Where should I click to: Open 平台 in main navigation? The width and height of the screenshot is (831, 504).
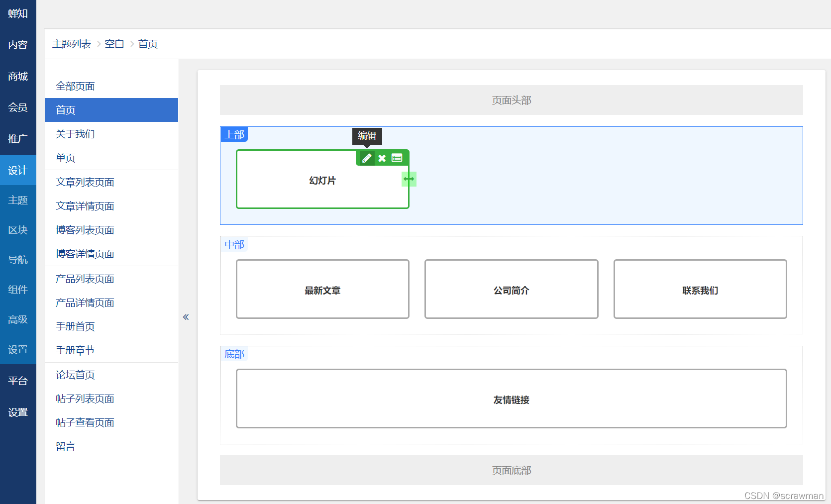pos(18,381)
